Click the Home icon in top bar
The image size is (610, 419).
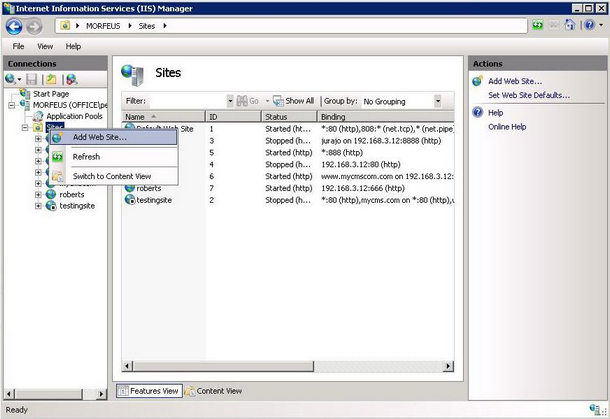570,25
